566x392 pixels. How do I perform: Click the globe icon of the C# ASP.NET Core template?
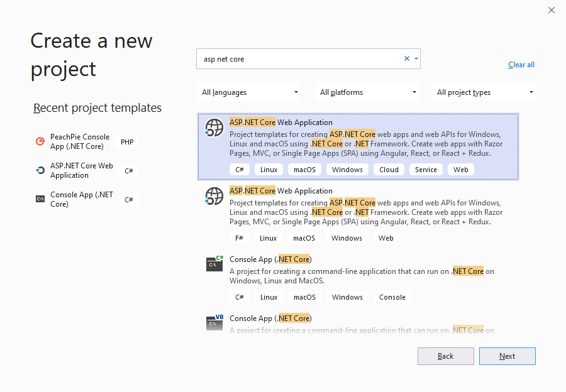(214, 128)
